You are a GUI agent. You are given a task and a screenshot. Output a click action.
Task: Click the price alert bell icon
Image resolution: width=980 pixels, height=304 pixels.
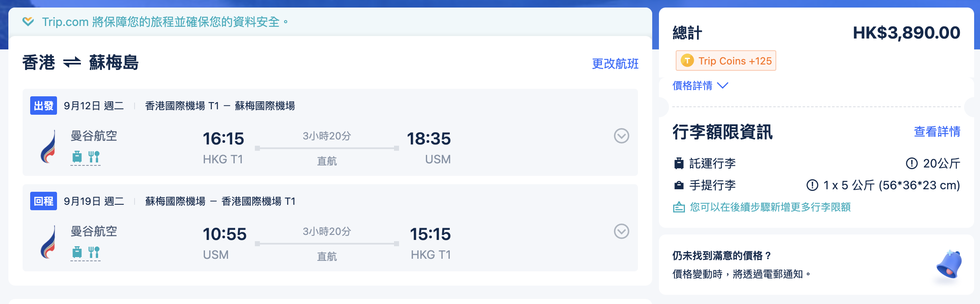[x=949, y=265]
